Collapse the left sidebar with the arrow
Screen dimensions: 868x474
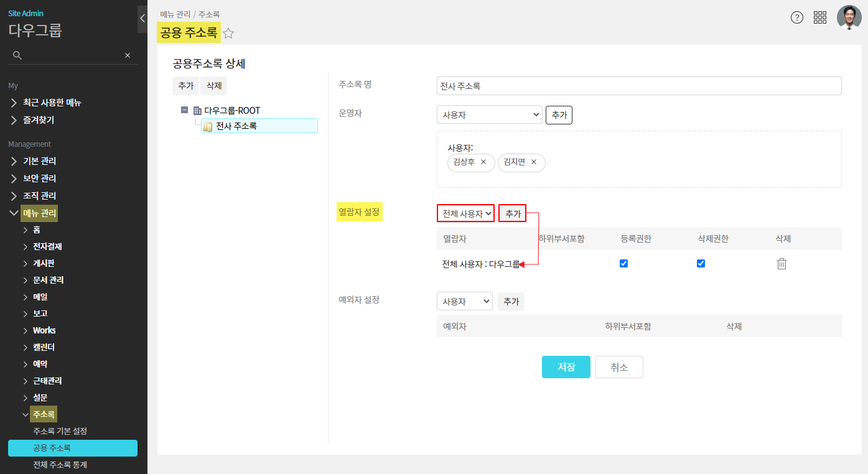(142, 19)
